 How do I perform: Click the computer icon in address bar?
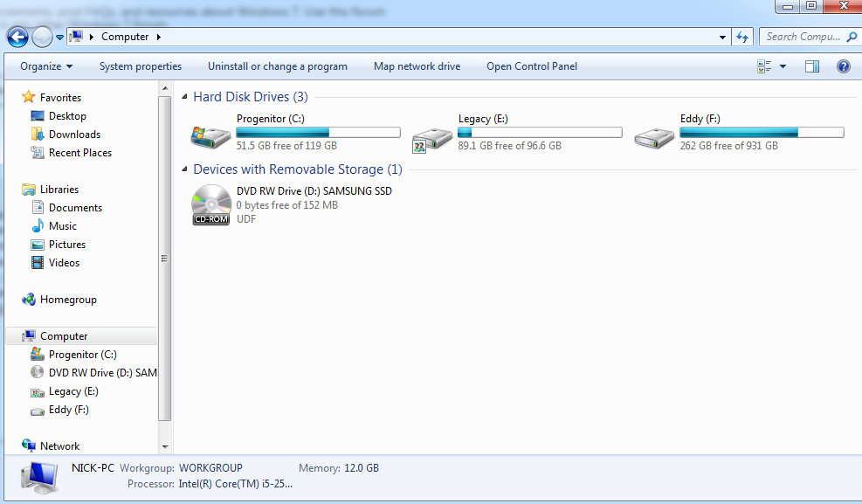tap(76, 37)
